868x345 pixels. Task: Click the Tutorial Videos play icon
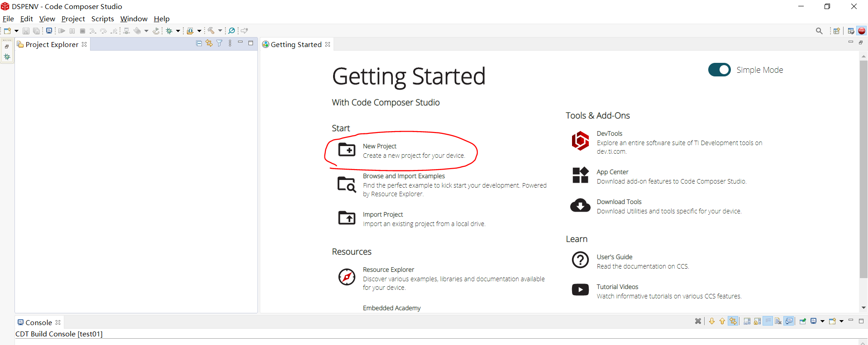point(580,289)
